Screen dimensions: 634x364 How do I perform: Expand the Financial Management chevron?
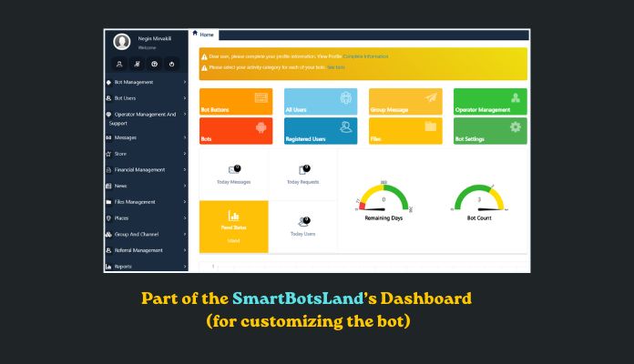(x=185, y=169)
